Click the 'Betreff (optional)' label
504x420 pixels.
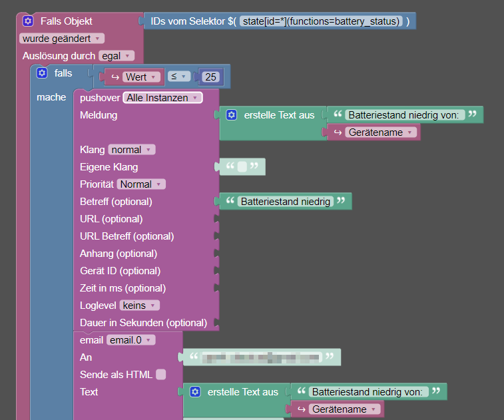coord(116,202)
